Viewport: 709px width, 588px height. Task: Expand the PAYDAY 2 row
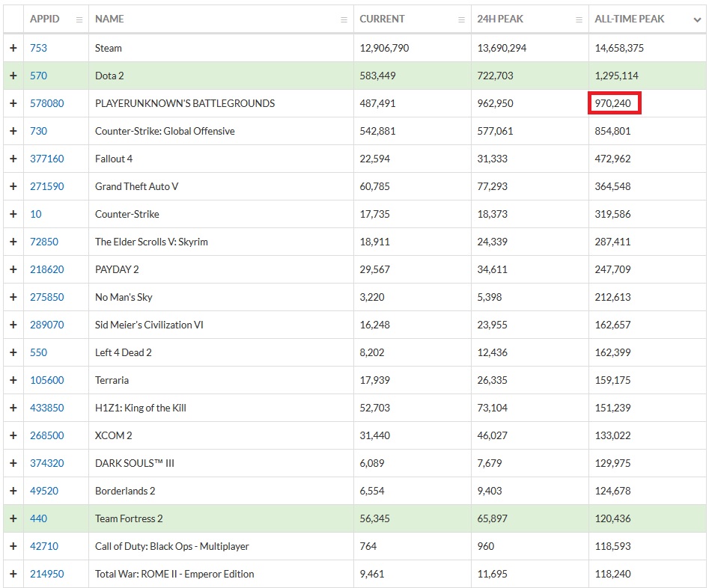[13, 269]
